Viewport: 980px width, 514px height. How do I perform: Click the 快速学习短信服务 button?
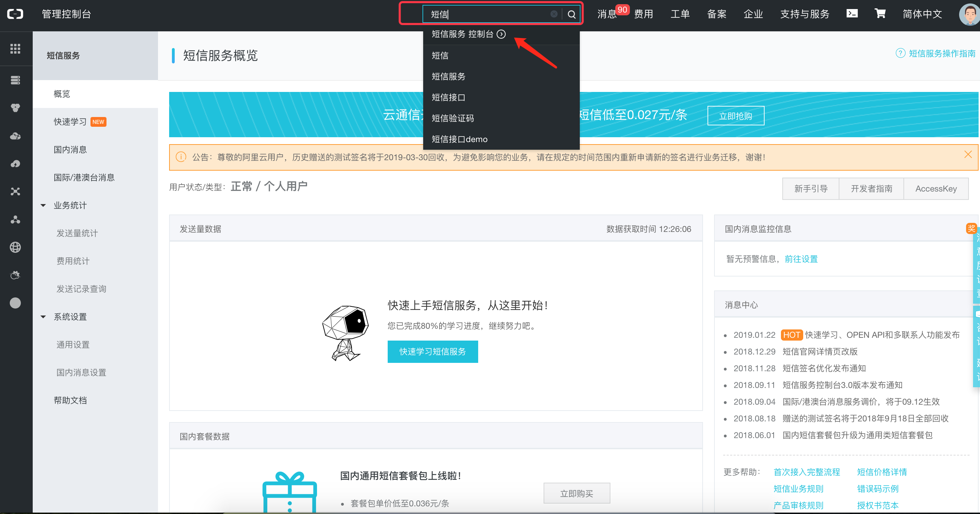click(x=433, y=351)
